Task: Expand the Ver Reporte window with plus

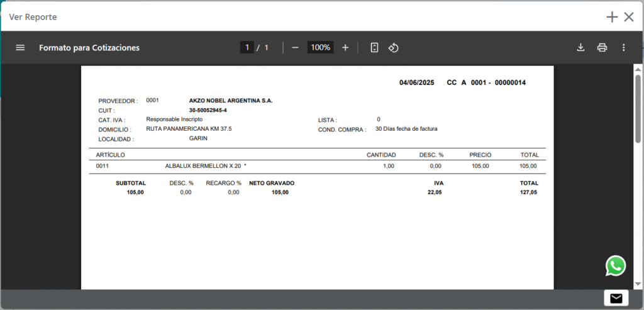Action: (612, 17)
